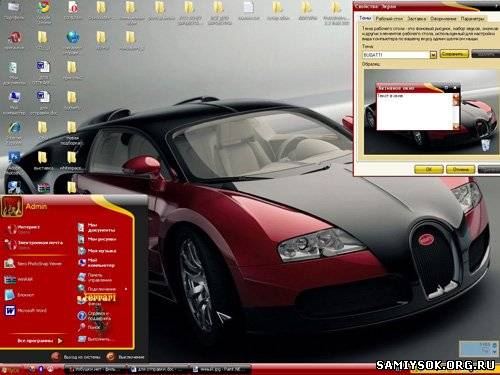Screen dimensions: 500x375
Task: Open Моя музыка in the Start menu
Action: tap(97, 251)
